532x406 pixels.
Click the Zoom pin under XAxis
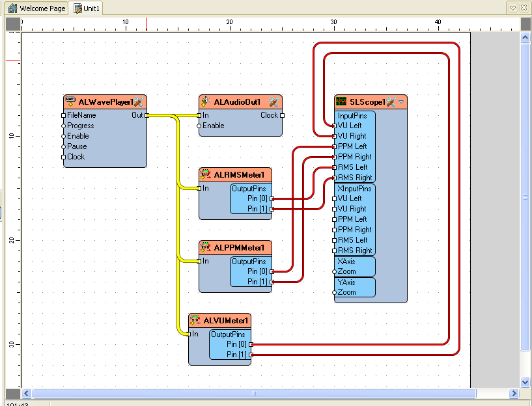[345, 271]
